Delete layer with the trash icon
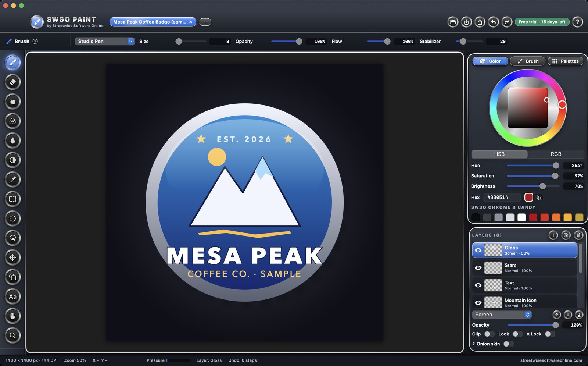 tap(578, 235)
